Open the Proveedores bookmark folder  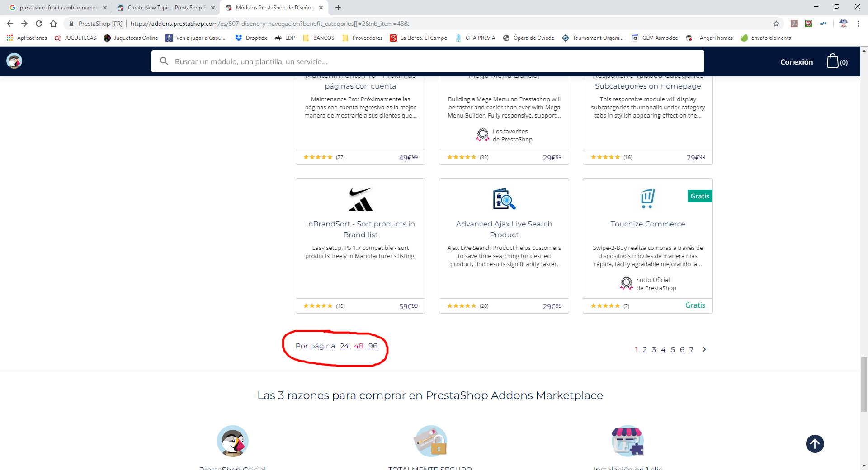coord(363,38)
